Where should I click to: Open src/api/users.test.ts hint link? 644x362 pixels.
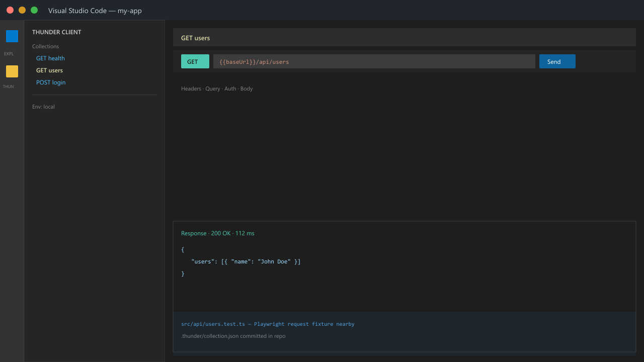click(x=268, y=324)
